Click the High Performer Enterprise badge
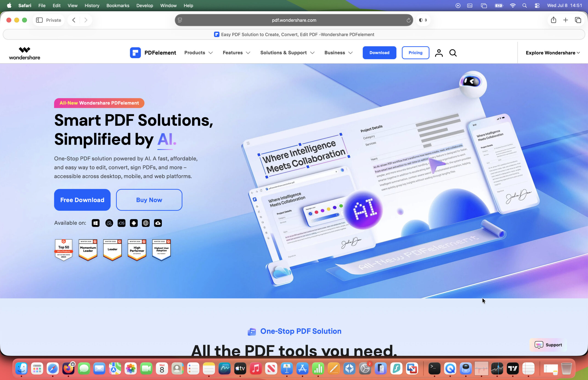Viewport: 588px width, 380px height. point(137,250)
